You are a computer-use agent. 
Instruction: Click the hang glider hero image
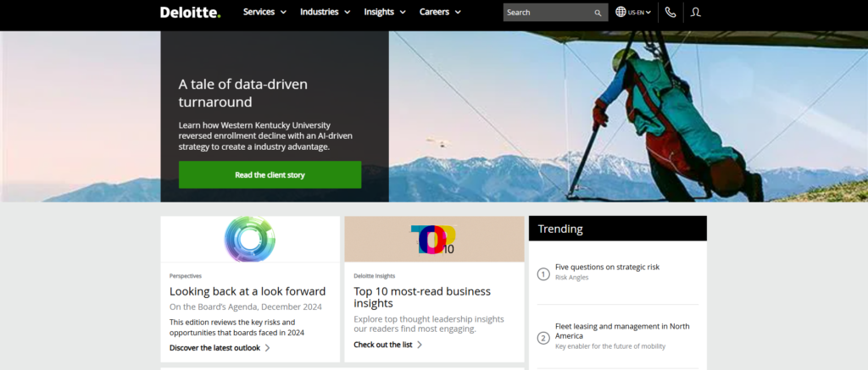pos(628,116)
